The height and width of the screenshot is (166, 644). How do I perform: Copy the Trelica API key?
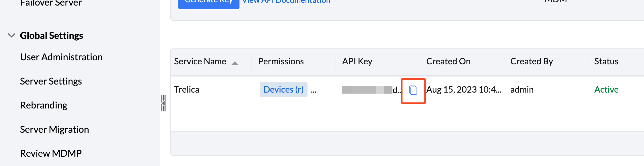[x=413, y=90]
